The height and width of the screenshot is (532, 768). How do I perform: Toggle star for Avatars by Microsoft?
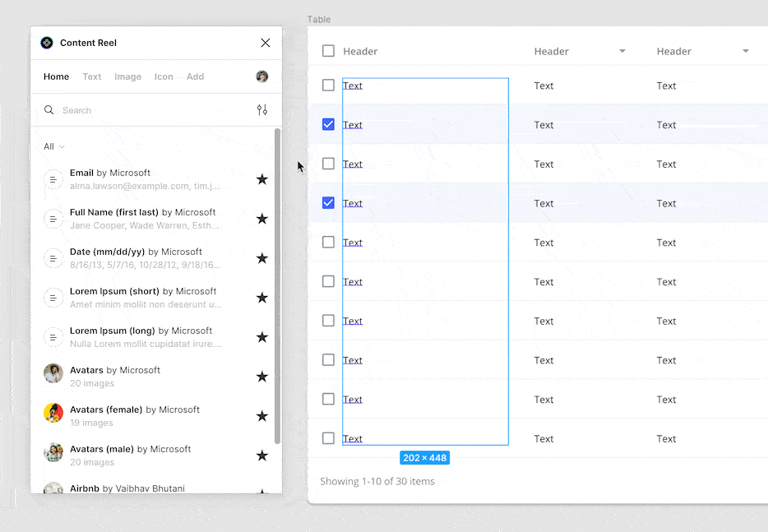click(x=262, y=377)
